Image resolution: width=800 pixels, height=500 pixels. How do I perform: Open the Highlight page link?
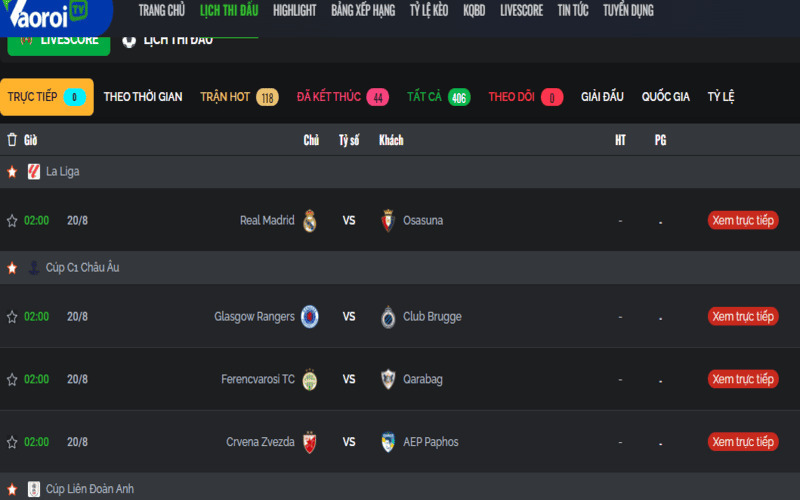[294, 11]
